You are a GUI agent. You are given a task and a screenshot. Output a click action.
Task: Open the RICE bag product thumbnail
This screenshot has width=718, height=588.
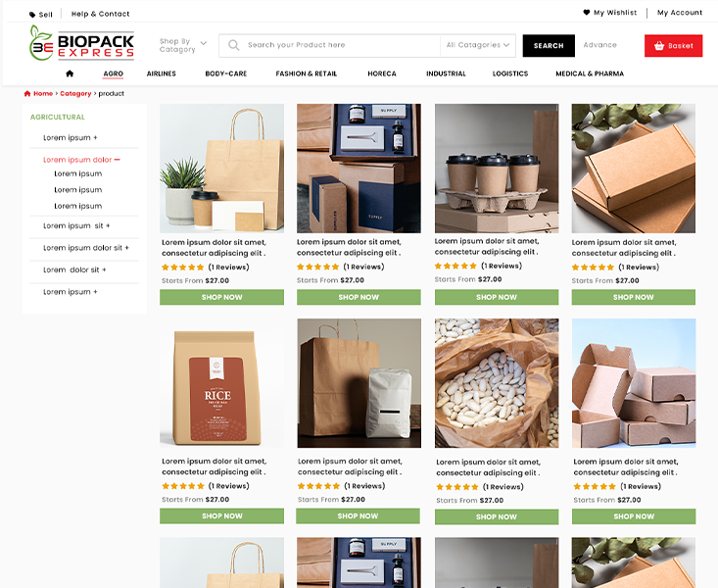(221, 383)
